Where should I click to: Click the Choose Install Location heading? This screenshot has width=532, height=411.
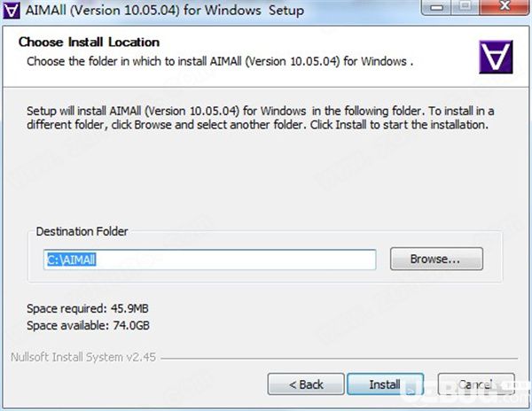coord(90,42)
